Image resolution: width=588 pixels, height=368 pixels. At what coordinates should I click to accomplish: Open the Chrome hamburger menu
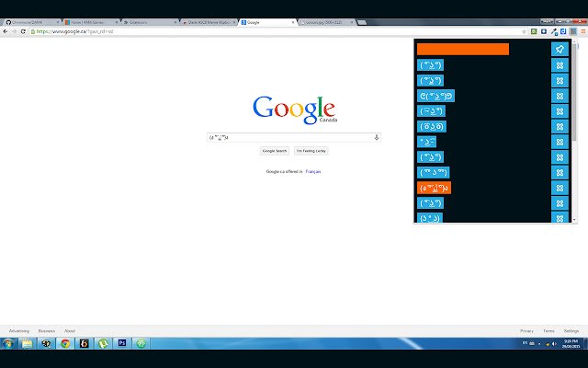583,31
